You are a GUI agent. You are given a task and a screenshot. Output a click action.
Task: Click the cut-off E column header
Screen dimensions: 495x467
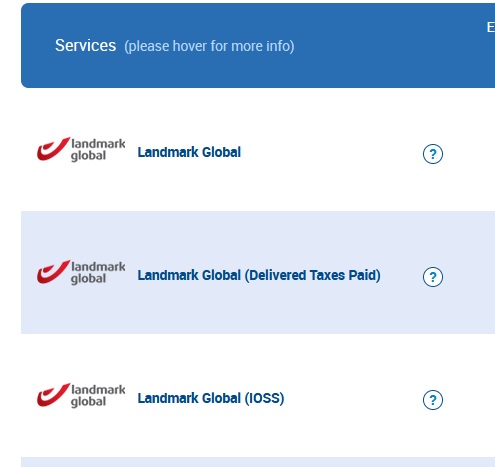[x=490, y=27]
